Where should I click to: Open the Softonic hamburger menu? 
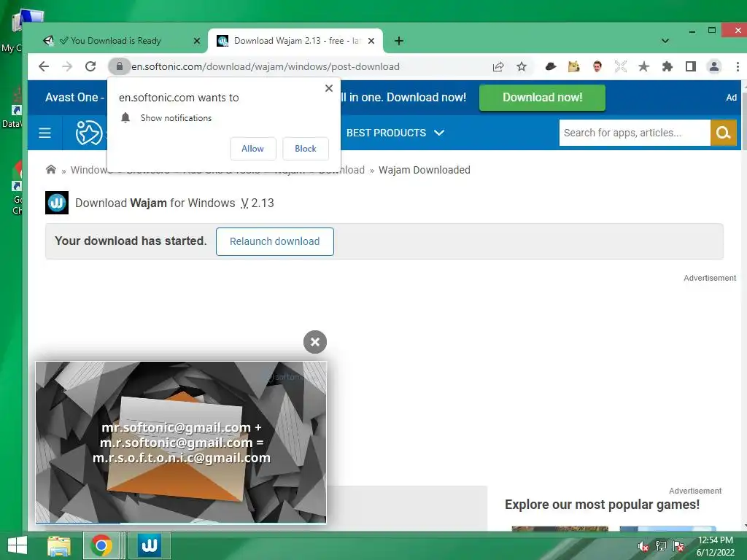[44, 133]
